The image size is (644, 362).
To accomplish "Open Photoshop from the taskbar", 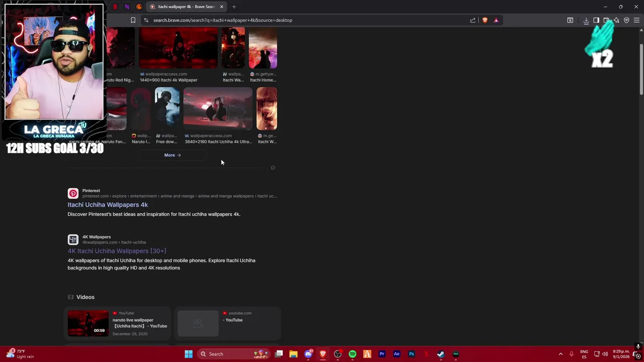I will (x=412, y=354).
